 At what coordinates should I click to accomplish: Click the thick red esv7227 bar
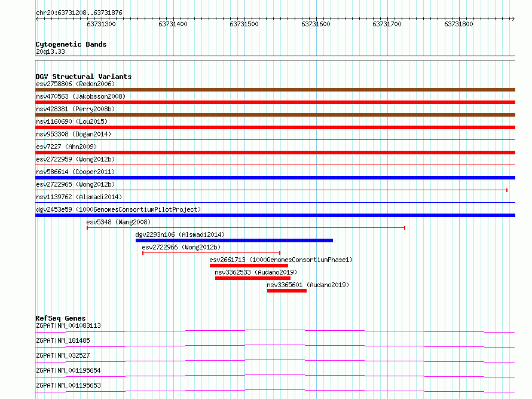tap(275, 153)
